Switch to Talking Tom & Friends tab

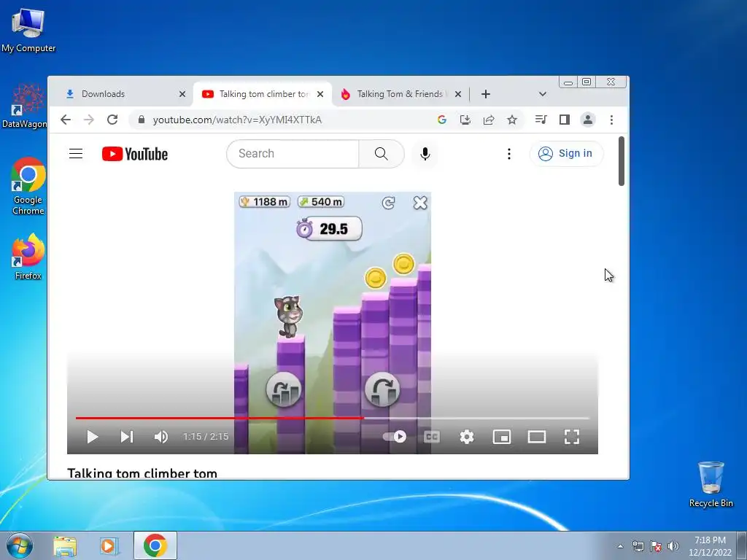(395, 94)
